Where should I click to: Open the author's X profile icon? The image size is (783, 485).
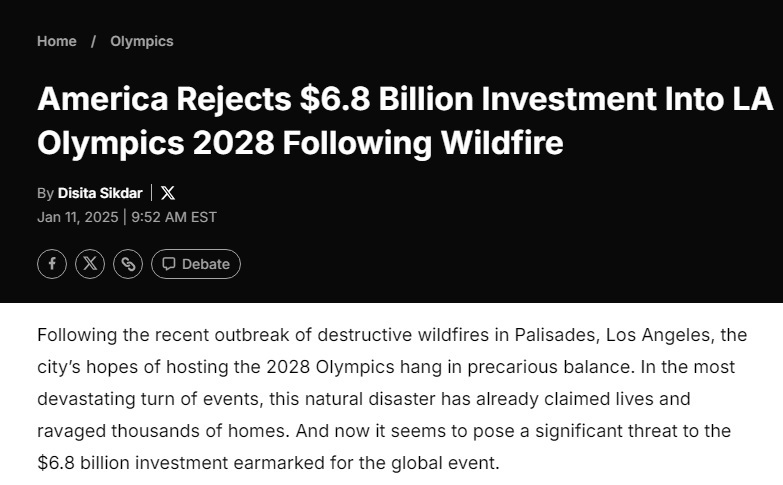(x=168, y=193)
